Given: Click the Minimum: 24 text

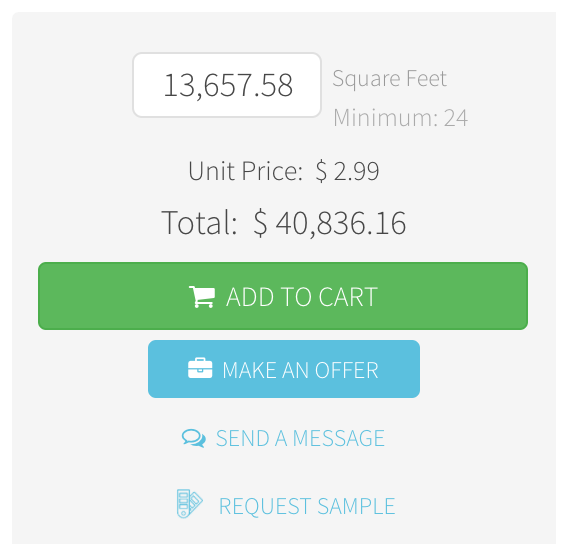Looking at the screenshot, I should pos(400,118).
